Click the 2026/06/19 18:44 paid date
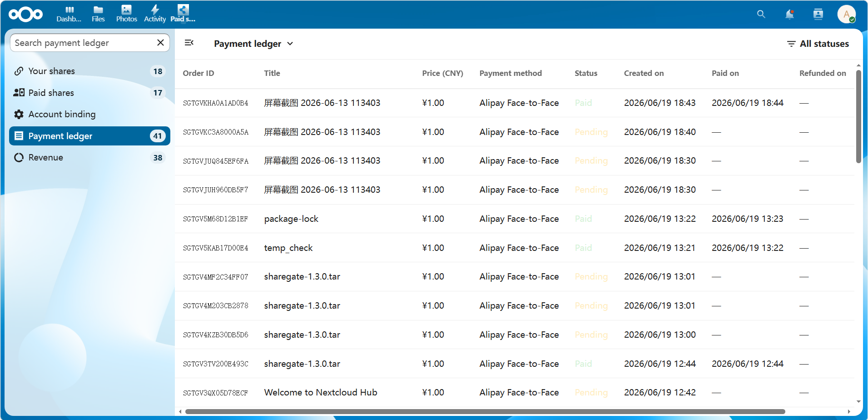868x420 pixels. tap(748, 103)
